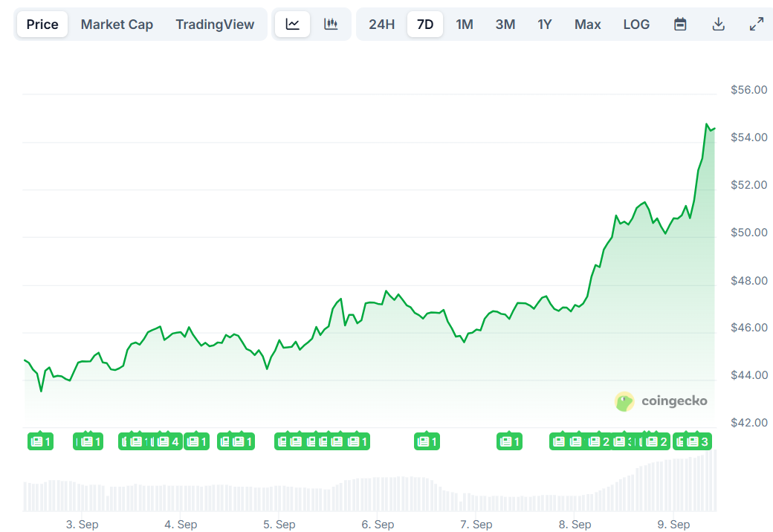Set chart range to 7D
773x532 pixels.
(x=425, y=24)
